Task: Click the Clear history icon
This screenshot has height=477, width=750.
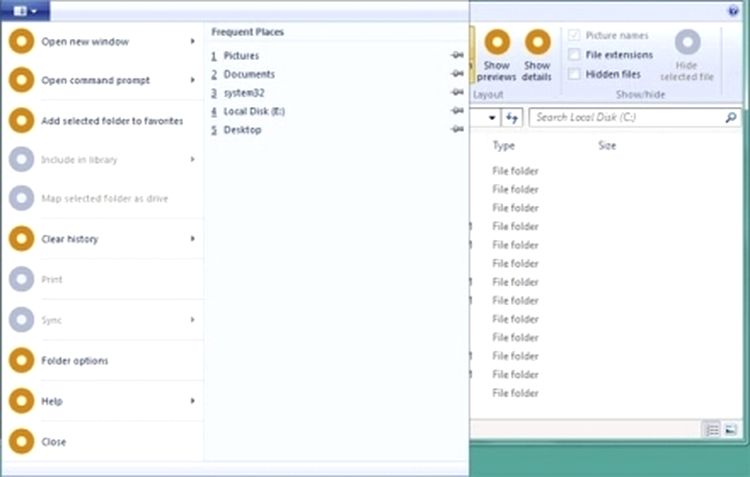Action: tap(22, 238)
